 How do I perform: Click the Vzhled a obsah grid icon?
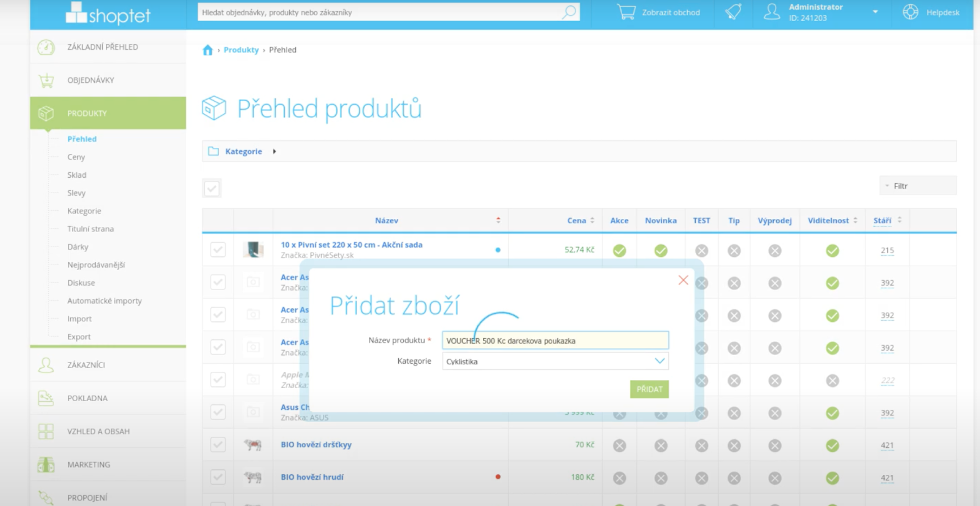point(46,431)
